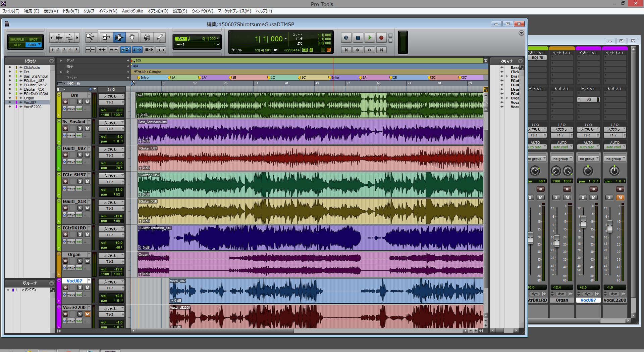Click zoom preset 3
This screenshot has width=644, height=352.
coord(64,50)
